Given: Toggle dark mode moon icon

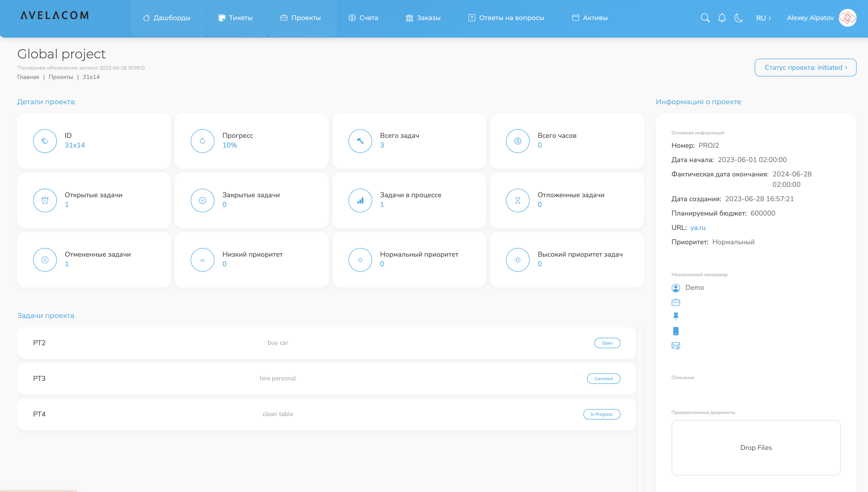Looking at the screenshot, I should [x=738, y=18].
